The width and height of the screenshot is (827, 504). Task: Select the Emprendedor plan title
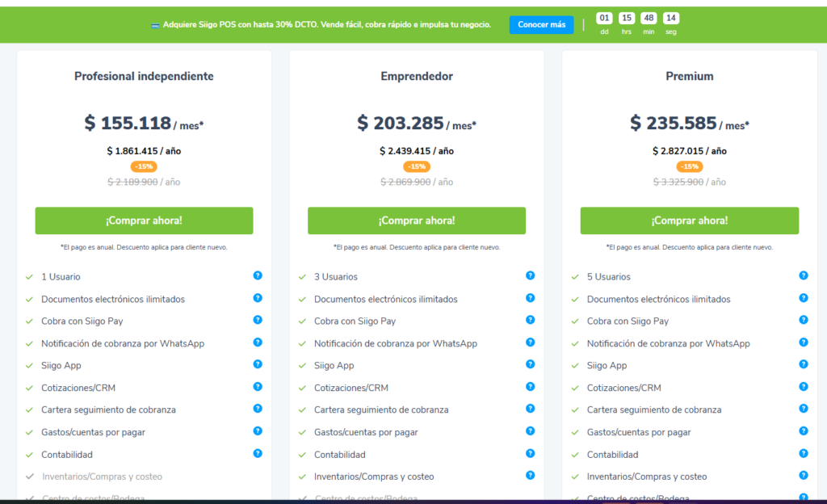click(417, 77)
